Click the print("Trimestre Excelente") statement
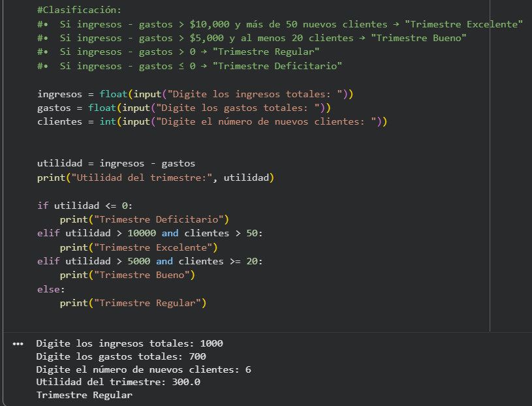Viewport: 532px width, 406px height. click(138, 247)
